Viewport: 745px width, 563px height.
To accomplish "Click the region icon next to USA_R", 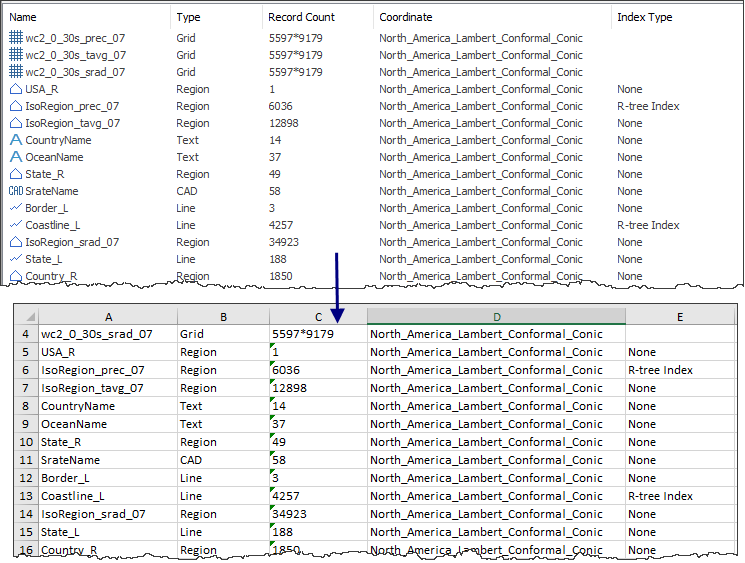I will [x=15, y=89].
